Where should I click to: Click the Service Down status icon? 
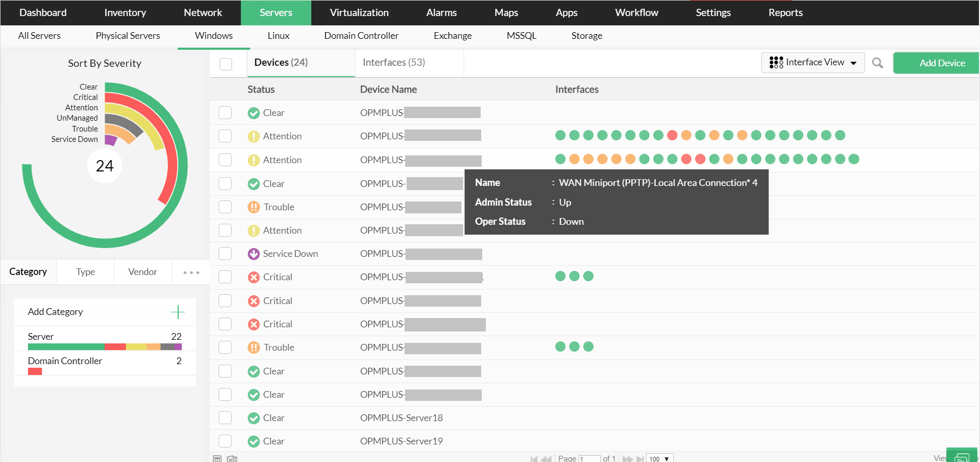(x=253, y=254)
